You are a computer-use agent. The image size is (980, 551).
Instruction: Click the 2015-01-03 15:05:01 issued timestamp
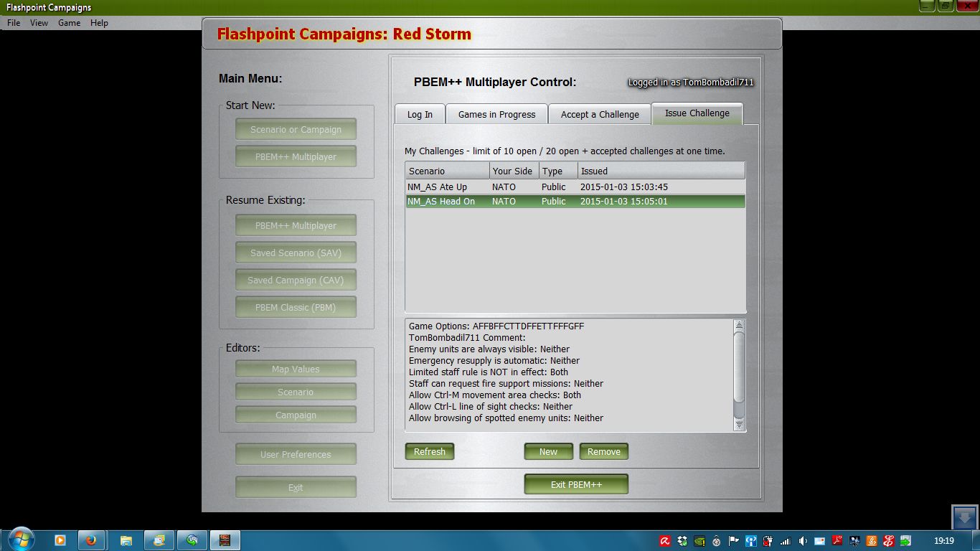tap(624, 202)
